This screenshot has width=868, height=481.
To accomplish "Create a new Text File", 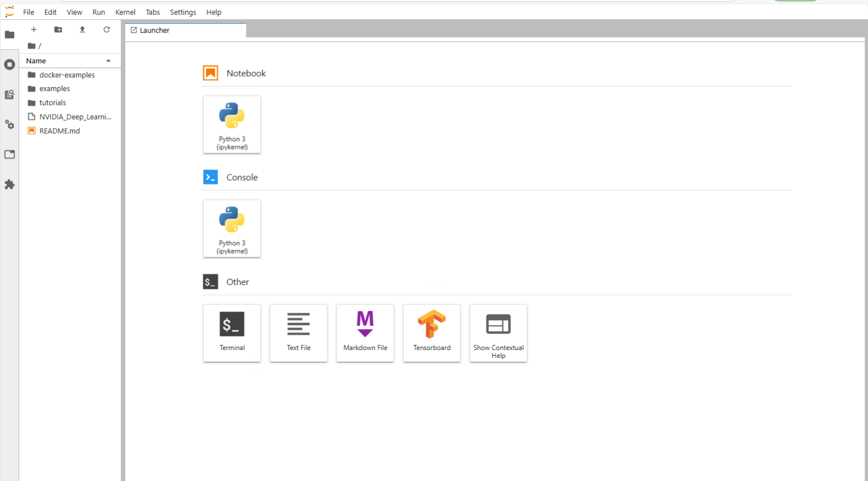I will pyautogui.click(x=298, y=333).
